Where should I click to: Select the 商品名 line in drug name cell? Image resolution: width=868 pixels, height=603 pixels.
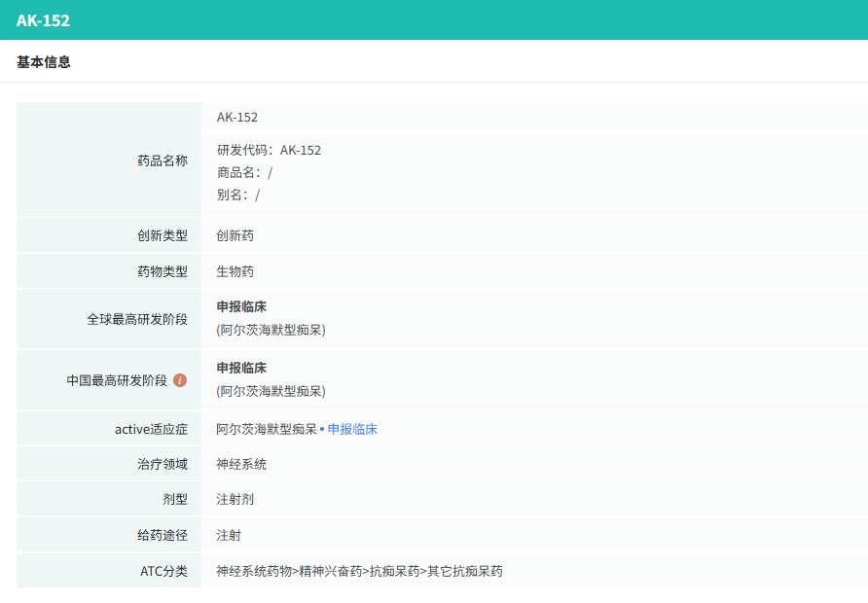tap(244, 172)
